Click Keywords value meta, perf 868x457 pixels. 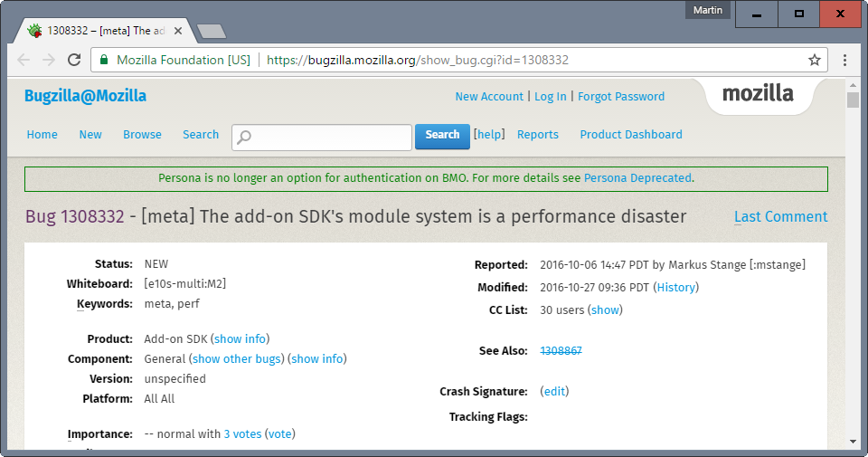(172, 304)
